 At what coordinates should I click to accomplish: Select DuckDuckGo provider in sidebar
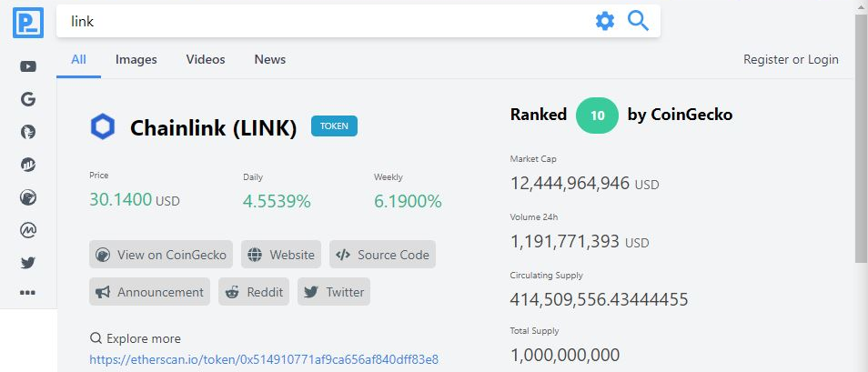click(x=28, y=132)
